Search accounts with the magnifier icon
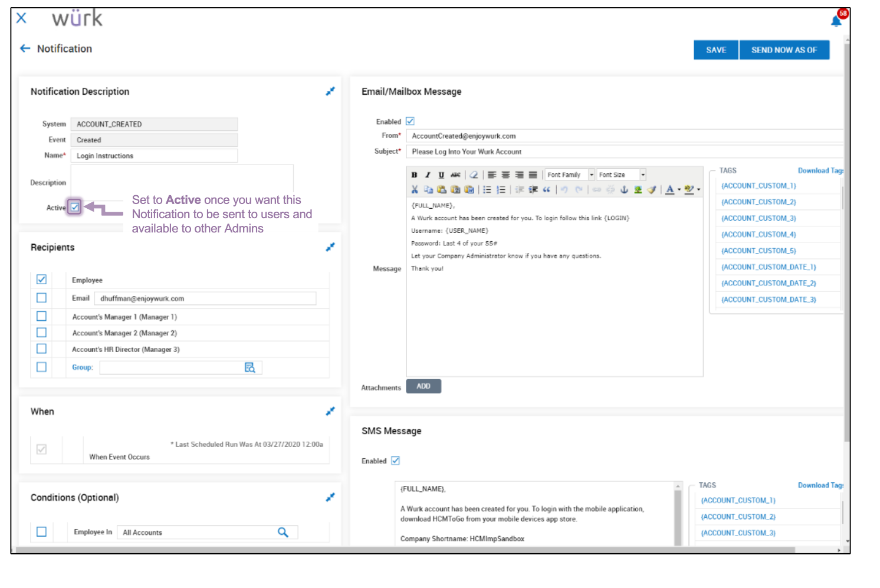Screen dimensions: 880x588 (x=283, y=532)
